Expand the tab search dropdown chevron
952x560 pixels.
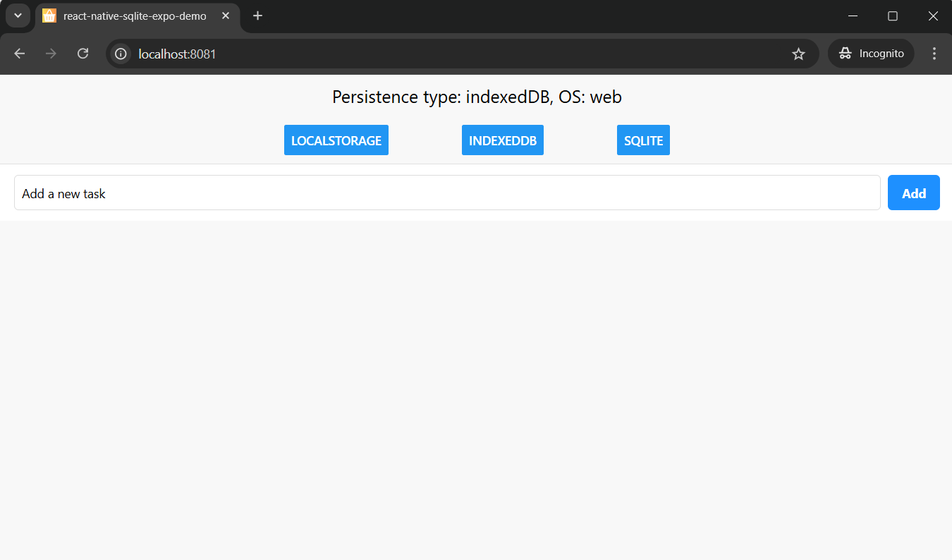pos(18,16)
